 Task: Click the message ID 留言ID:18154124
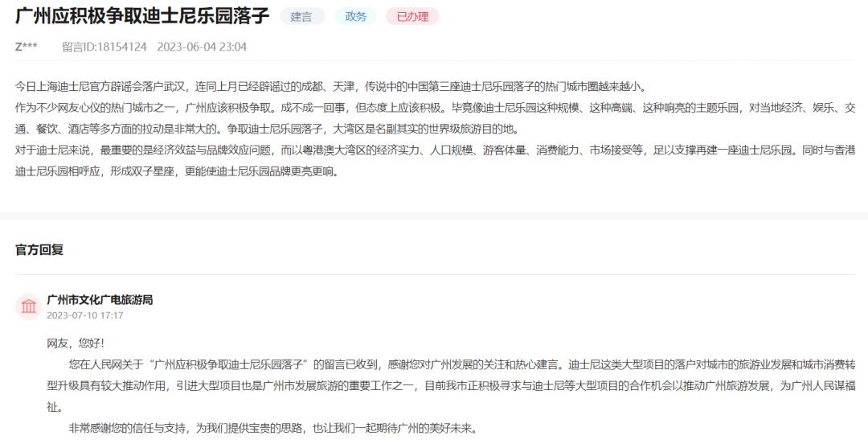[x=104, y=47]
